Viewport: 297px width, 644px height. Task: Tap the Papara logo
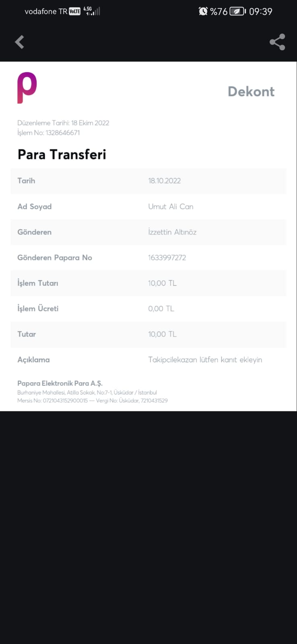coord(27,87)
